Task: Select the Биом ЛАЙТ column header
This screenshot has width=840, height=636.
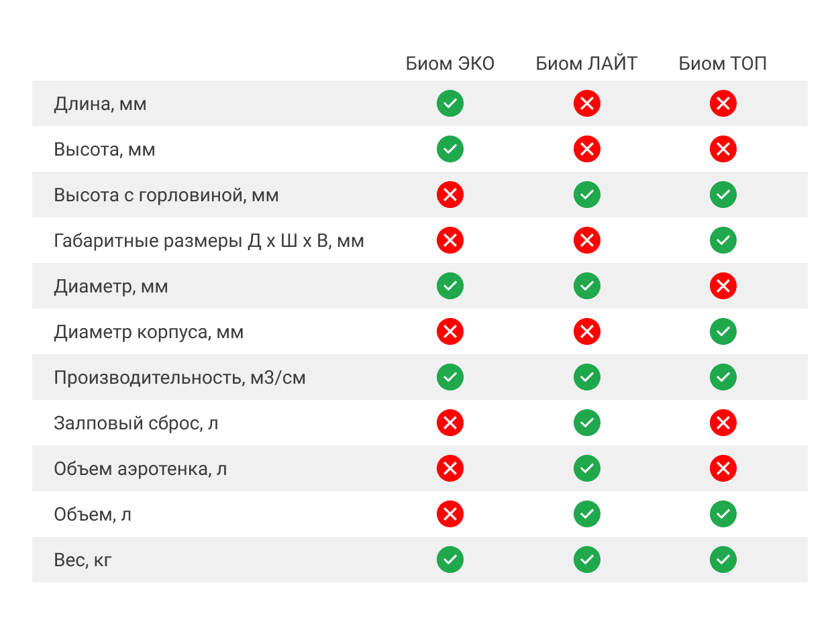Action: (x=586, y=64)
